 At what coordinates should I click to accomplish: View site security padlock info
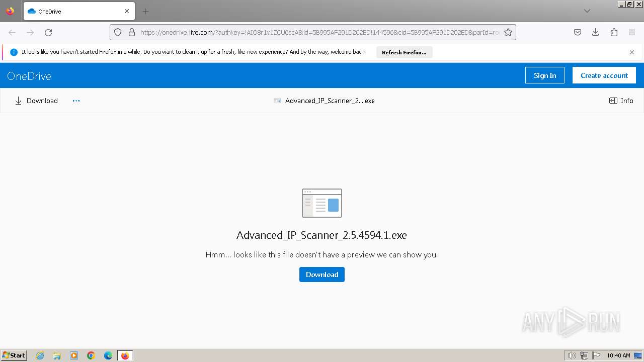tap(132, 32)
